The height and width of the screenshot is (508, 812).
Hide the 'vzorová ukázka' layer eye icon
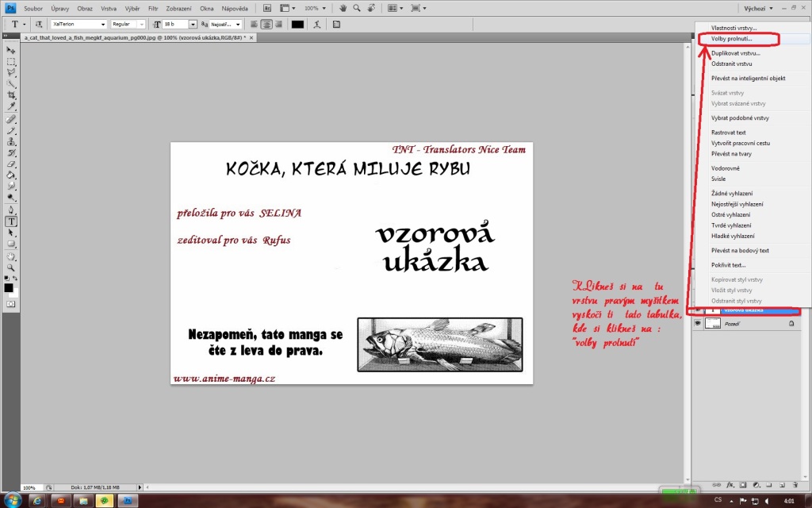click(x=698, y=310)
